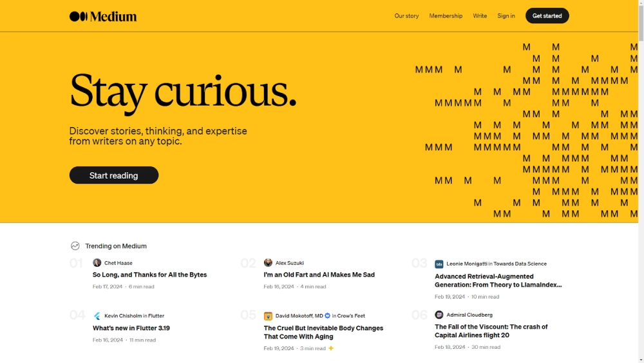Click Sign in link

506,16
